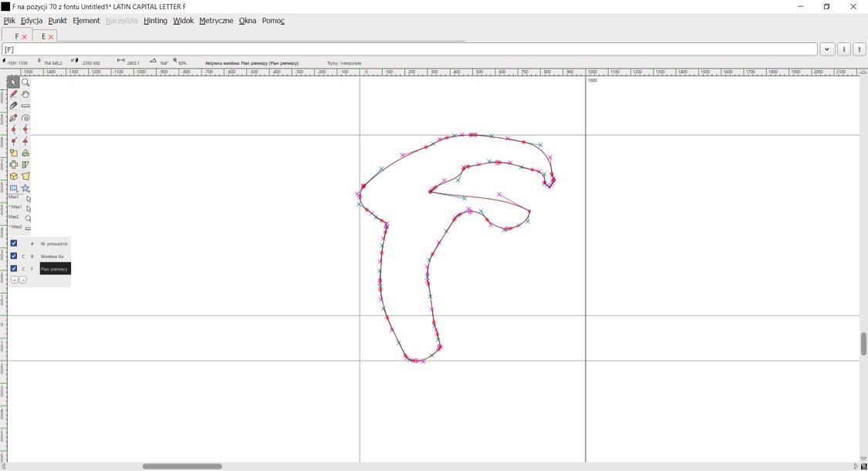Viewport: 868px width, 471px height.
Task: Click the vertical scrollbar down arrow
Action: click(863, 459)
